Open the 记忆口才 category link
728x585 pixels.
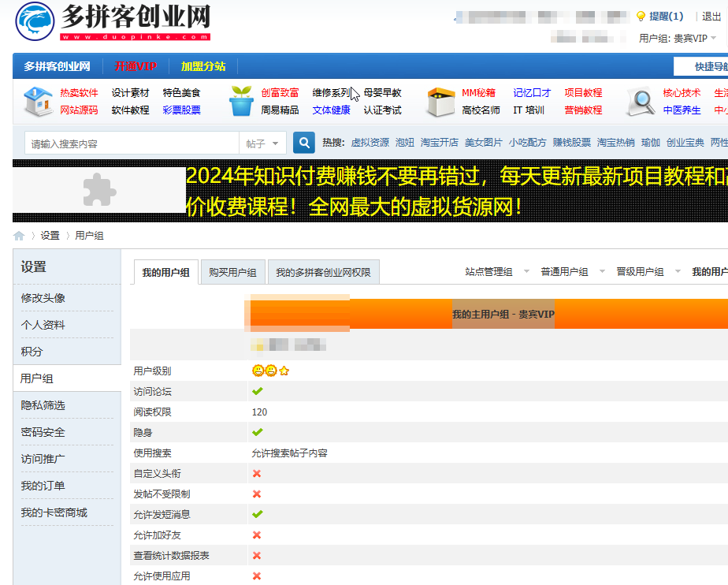point(532,93)
